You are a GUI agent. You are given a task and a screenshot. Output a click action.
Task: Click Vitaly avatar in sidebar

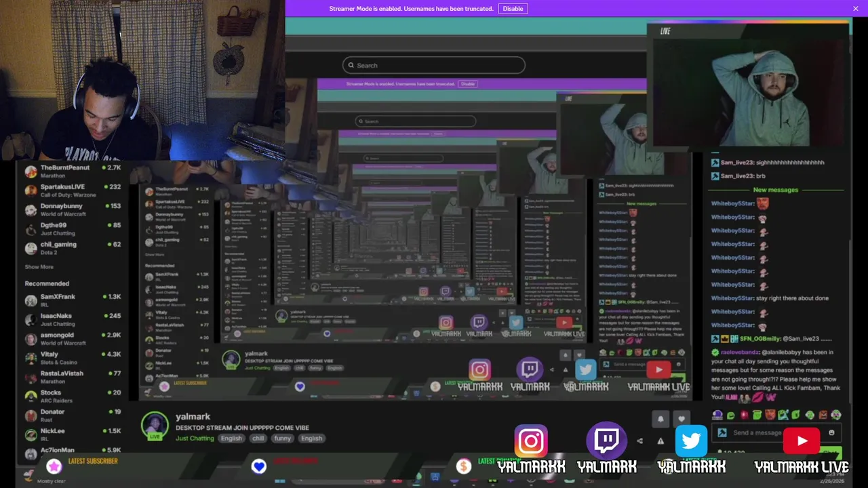tap(31, 358)
